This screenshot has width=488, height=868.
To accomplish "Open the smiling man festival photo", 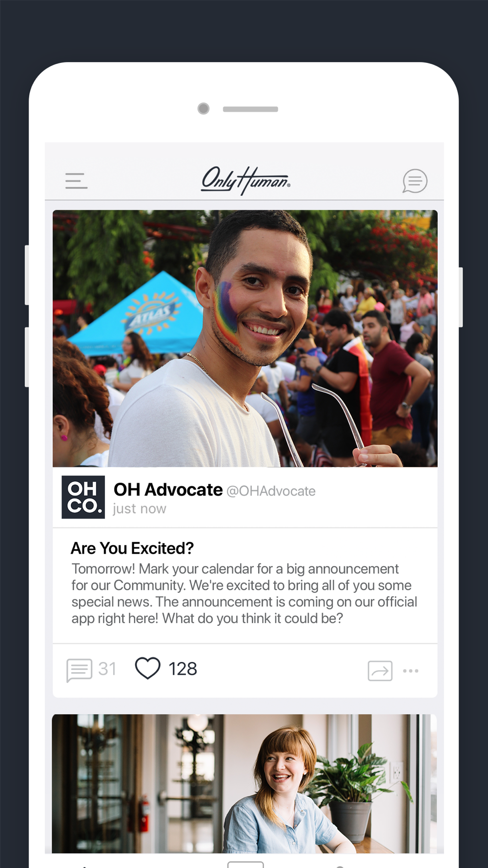I will [245, 338].
